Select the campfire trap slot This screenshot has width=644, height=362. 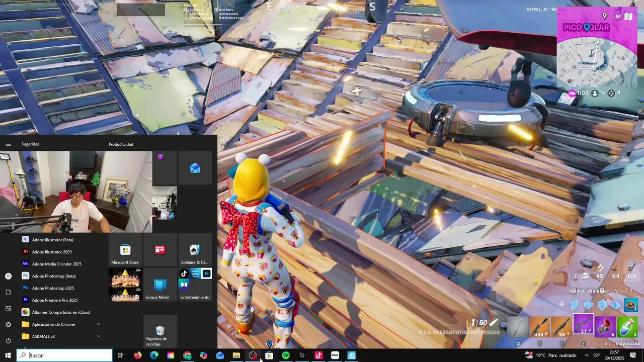pos(630,305)
